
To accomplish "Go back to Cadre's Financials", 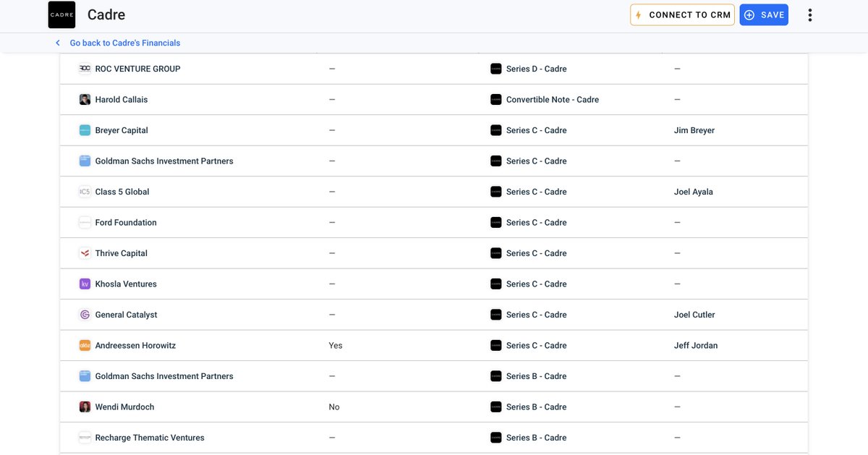I will [124, 43].
